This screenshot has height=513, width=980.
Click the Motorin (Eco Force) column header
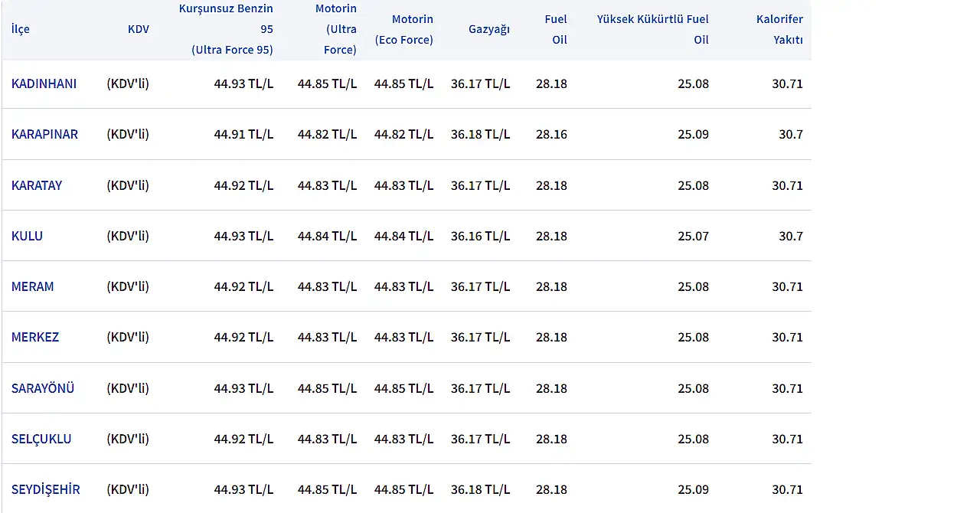click(404, 29)
